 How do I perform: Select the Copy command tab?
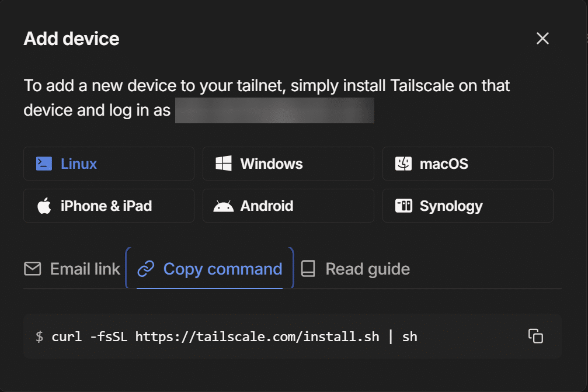[222, 269]
